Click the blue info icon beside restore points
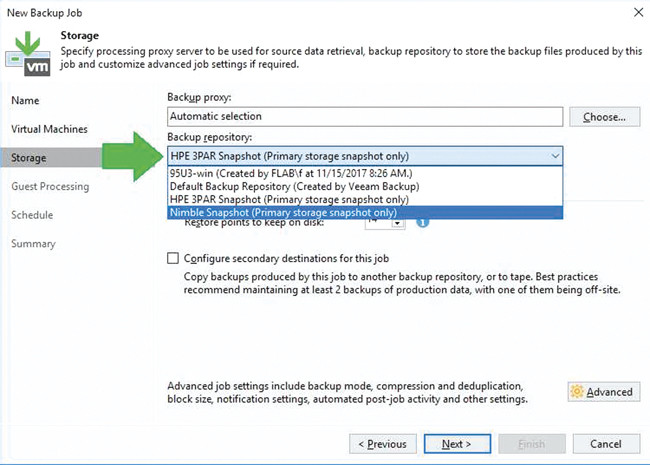Screen dimensions: 650x465 coord(422,222)
